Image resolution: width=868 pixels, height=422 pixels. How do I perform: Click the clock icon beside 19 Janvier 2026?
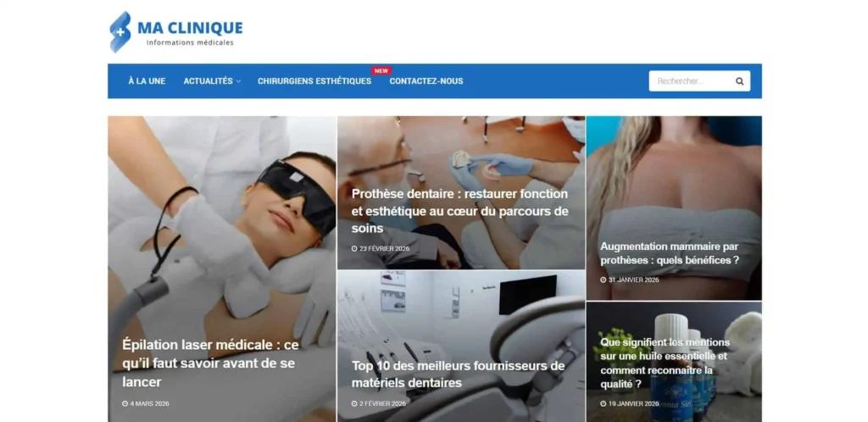pos(604,403)
